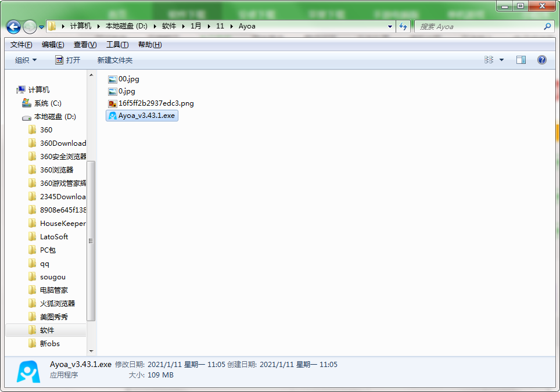Screen dimensions: 560x392
Task: Expand the arrow after 计算机 breadcrumb
Action: coord(98,26)
